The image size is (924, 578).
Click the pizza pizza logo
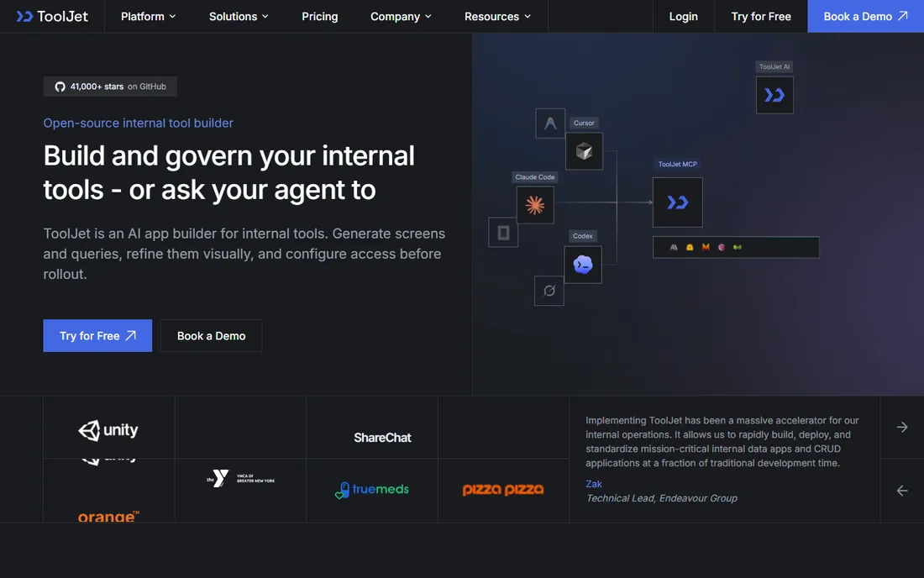pos(503,490)
